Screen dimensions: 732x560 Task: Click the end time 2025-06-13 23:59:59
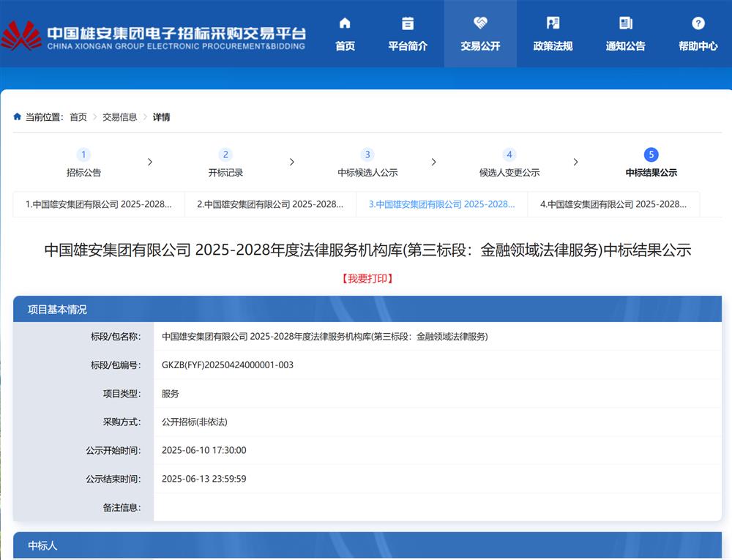coord(204,479)
